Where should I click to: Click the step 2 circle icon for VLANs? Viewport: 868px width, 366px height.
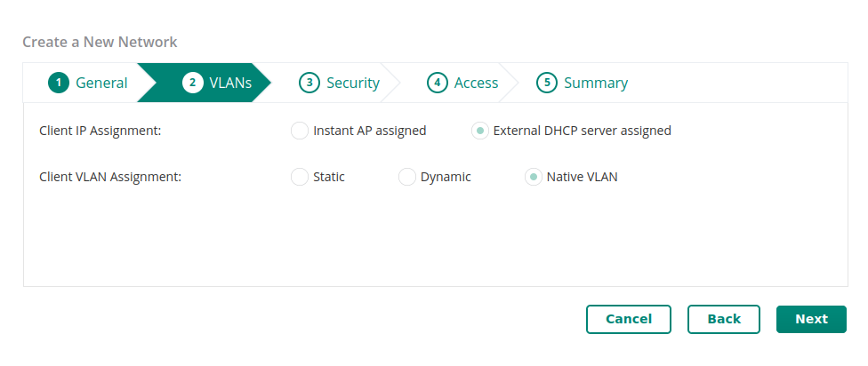click(193, 83)
